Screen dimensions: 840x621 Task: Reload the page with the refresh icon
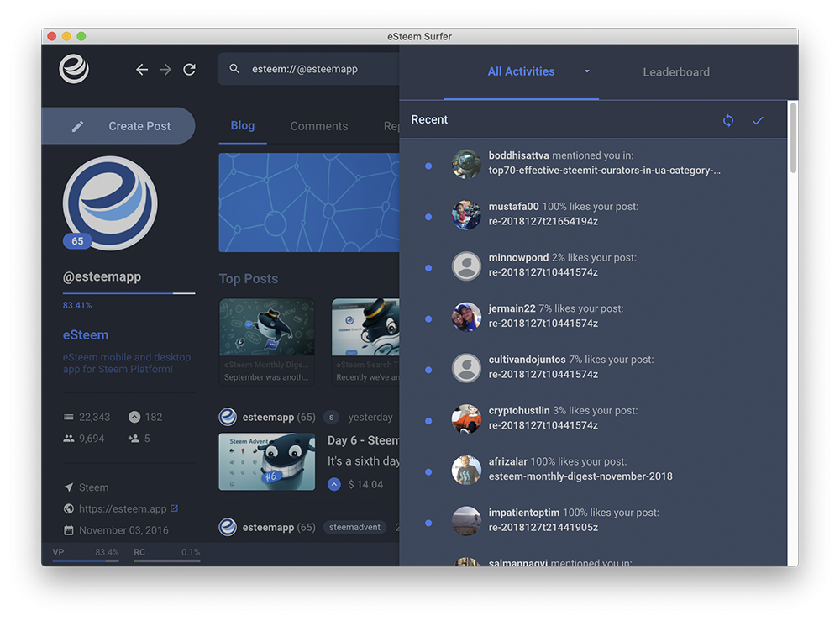pyautogui.click(x=189, y=70)
